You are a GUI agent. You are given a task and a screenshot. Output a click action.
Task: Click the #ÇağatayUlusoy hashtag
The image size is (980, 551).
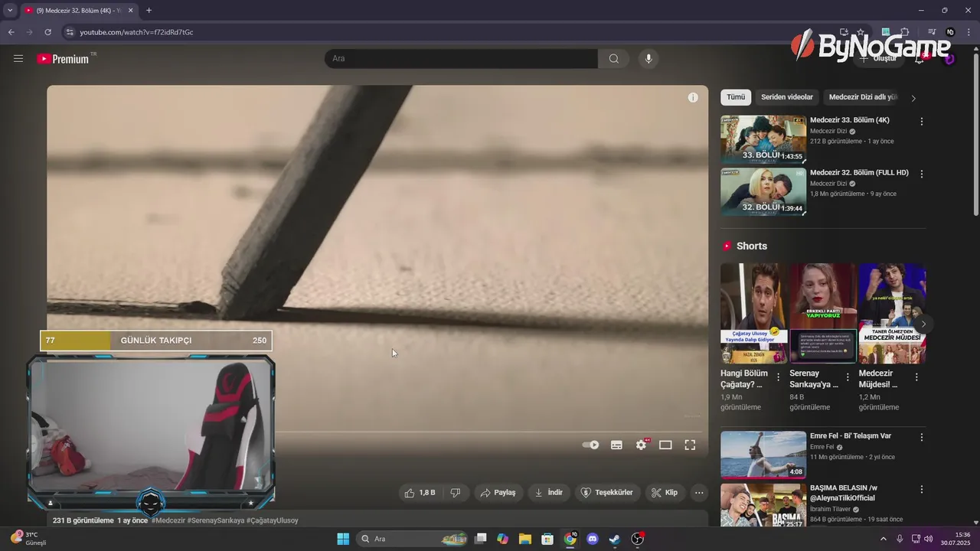click(273, 520)
